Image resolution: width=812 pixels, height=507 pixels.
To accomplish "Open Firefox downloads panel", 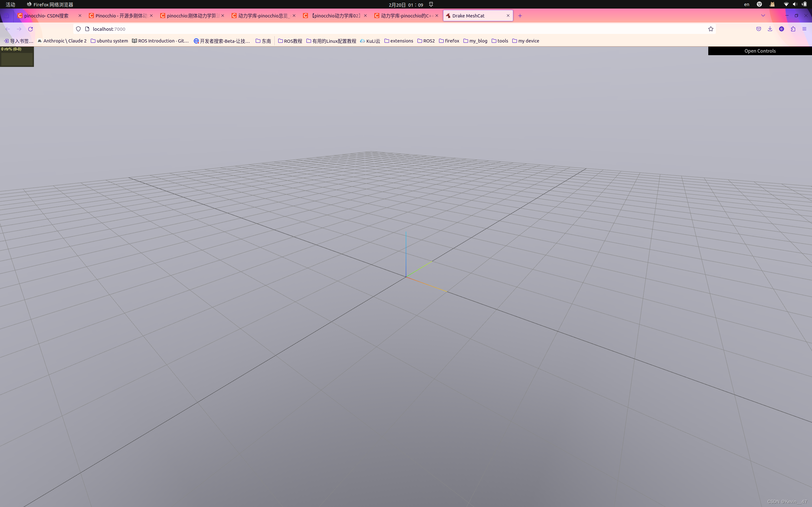I will pyautogui.click(x=770, y=29).
